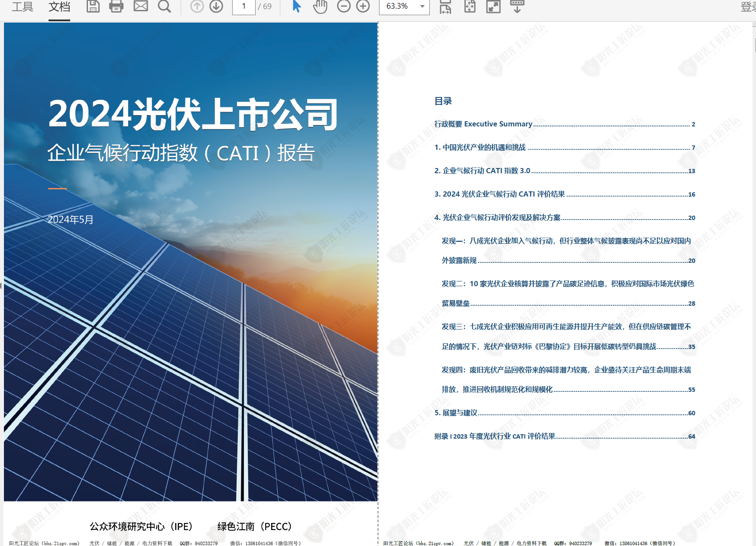Click subtitle 企业气候行动指数（CATI）报告
The image size is (756, 546).
click(181, 153)
